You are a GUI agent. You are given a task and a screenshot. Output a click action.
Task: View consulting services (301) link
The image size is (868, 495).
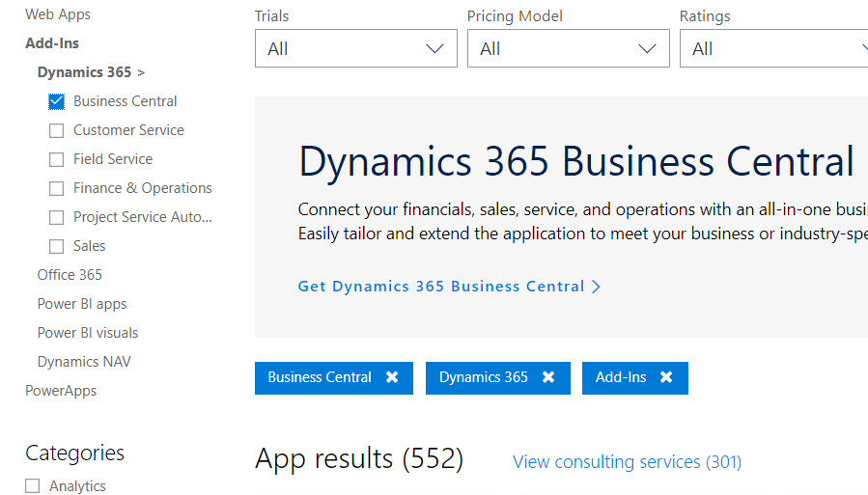click(x=627, y=462)
